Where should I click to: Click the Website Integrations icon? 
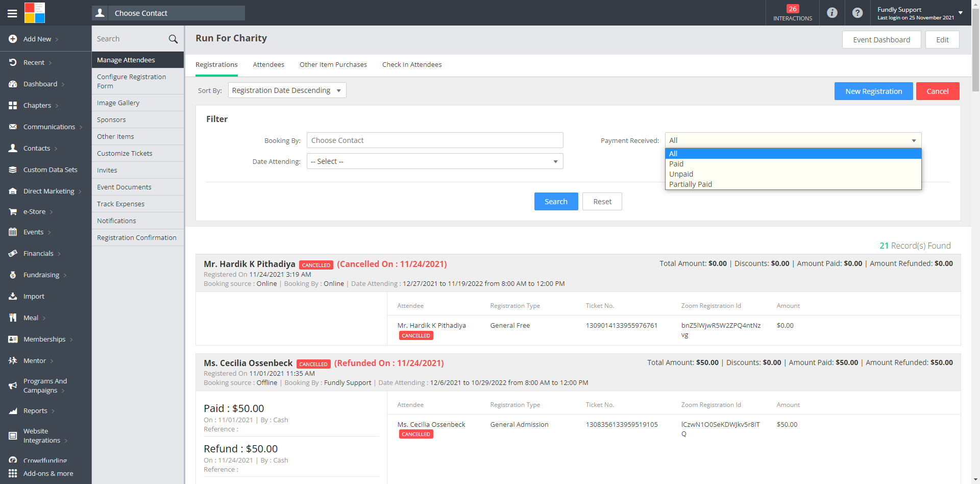[13, 435]
